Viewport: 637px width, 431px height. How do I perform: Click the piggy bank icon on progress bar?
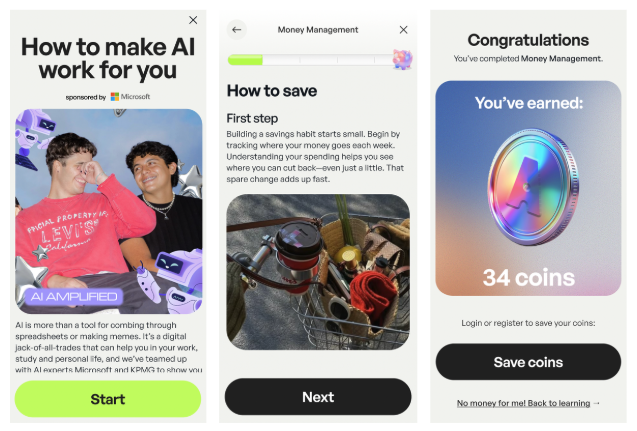pyautogui.click(x=403, y=59)
